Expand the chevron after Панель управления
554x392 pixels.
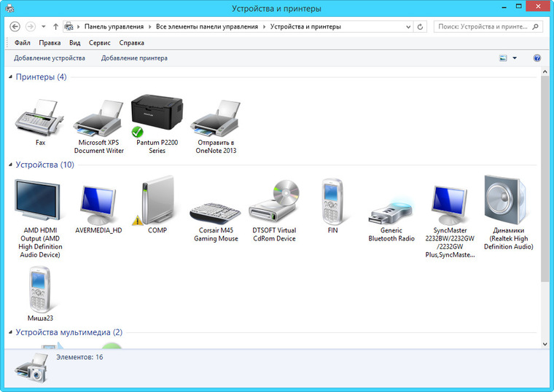[x=150, y=26]
